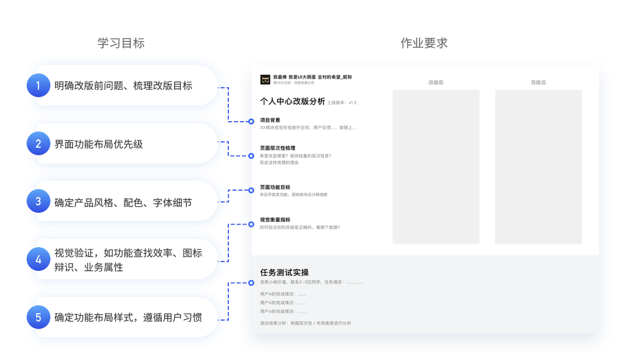The width and height of the screenshot is (624, 364).
Task: Click the blue number 2 circle badge
Action: (x=38, y=143)
